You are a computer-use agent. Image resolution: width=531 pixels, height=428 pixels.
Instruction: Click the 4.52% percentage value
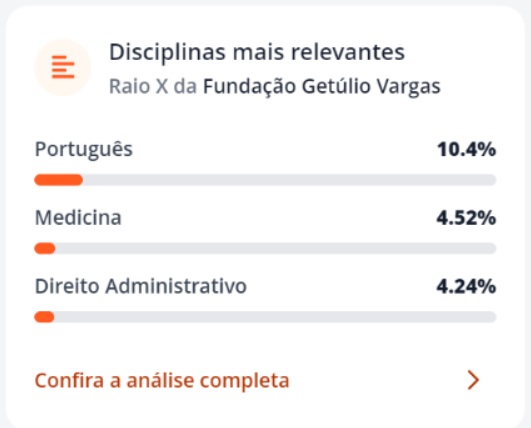(x=466, y=218)
